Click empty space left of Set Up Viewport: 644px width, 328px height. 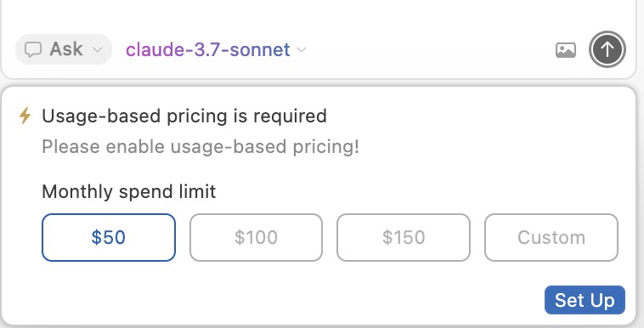click(287, 300)
